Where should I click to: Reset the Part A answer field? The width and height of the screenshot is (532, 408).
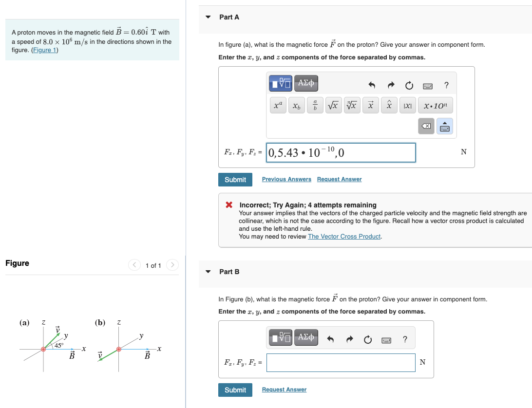[x=409, y=85]
